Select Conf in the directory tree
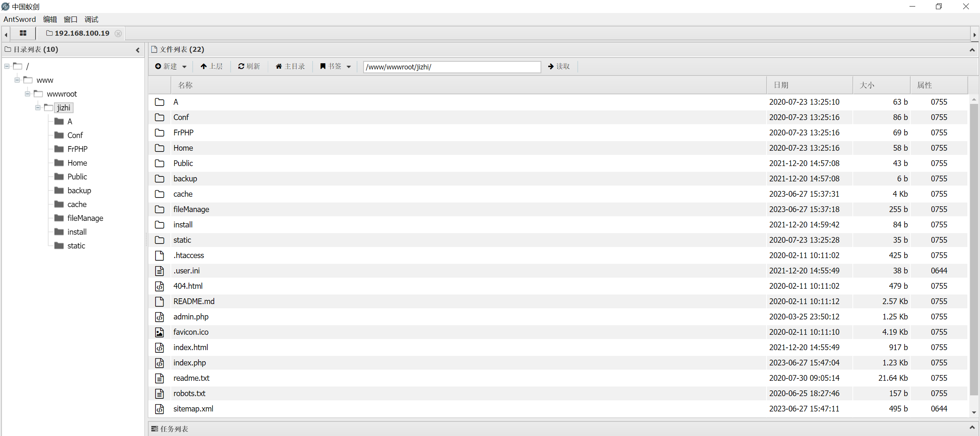980x436 pixels. click(x=75, y=135)
